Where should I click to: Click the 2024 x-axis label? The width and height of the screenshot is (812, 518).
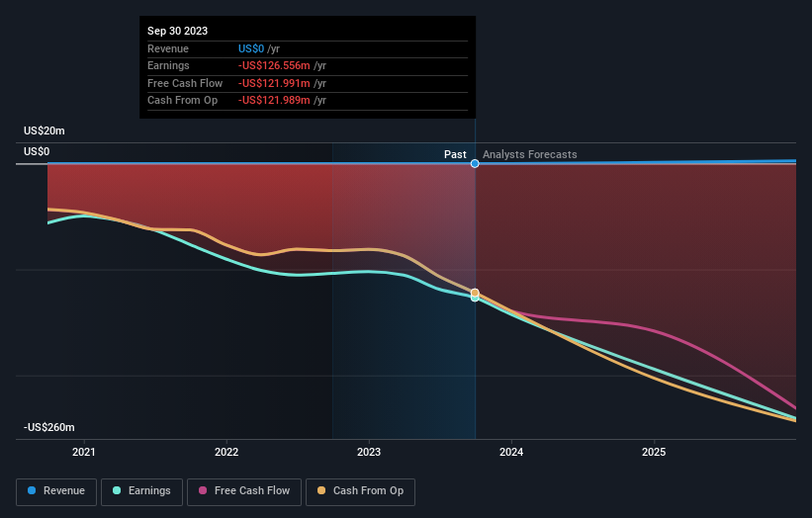click(x=511, y=452)
